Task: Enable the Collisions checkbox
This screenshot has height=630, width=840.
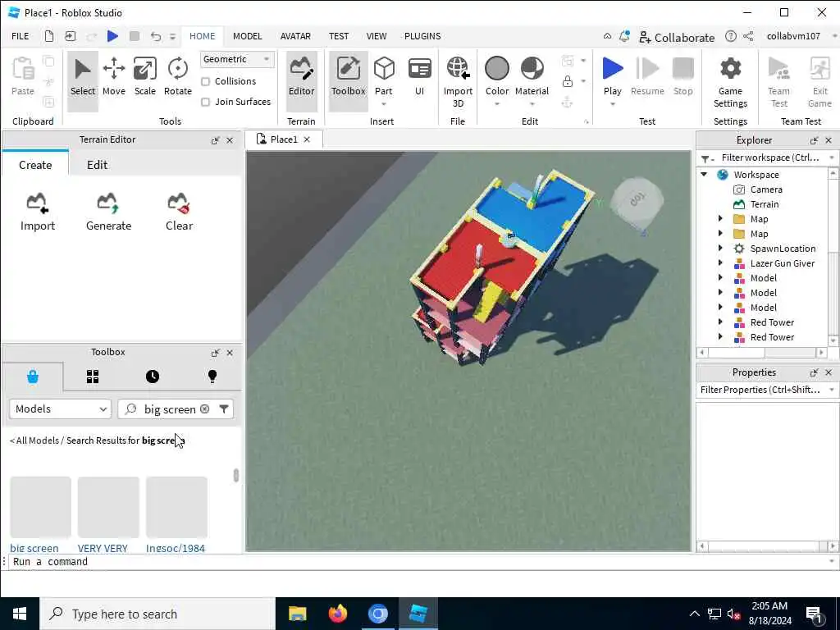Action: click(x=205, y=81)
